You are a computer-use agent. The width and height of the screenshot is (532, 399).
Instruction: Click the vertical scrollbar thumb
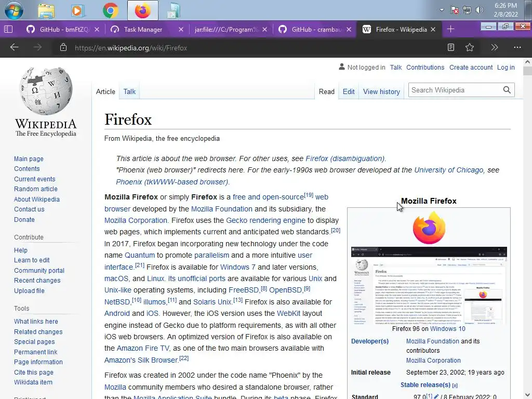pos(527,71)
